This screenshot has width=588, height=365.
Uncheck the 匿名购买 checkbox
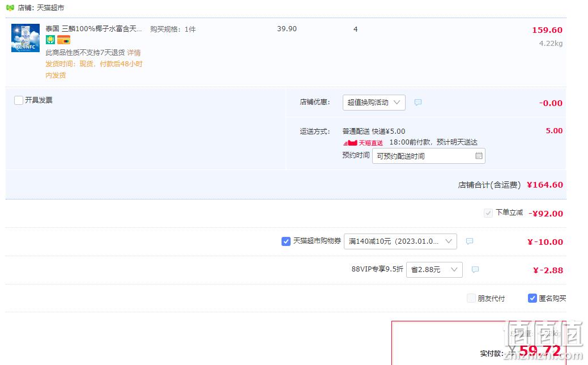coord(532,298)
